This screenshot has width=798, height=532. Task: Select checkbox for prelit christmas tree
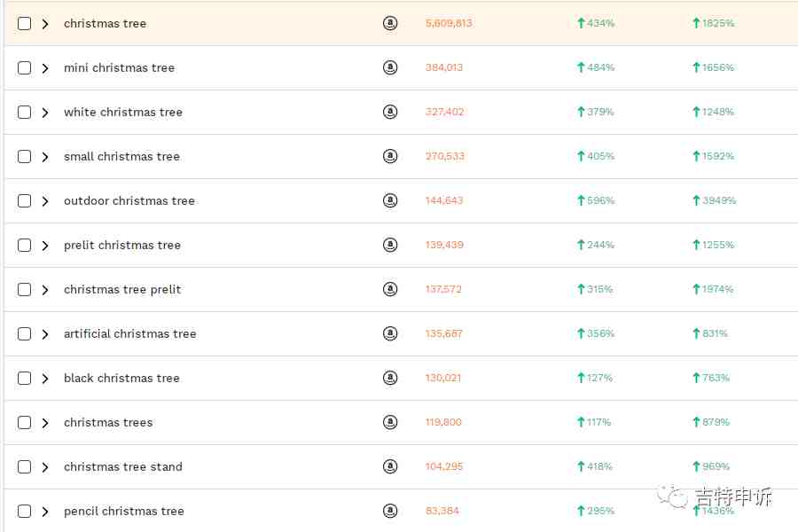(x=25, y=245)
